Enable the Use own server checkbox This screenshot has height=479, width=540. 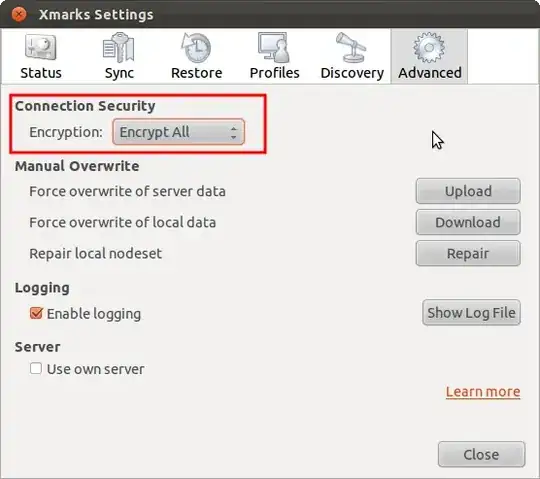tap(36, 368)
